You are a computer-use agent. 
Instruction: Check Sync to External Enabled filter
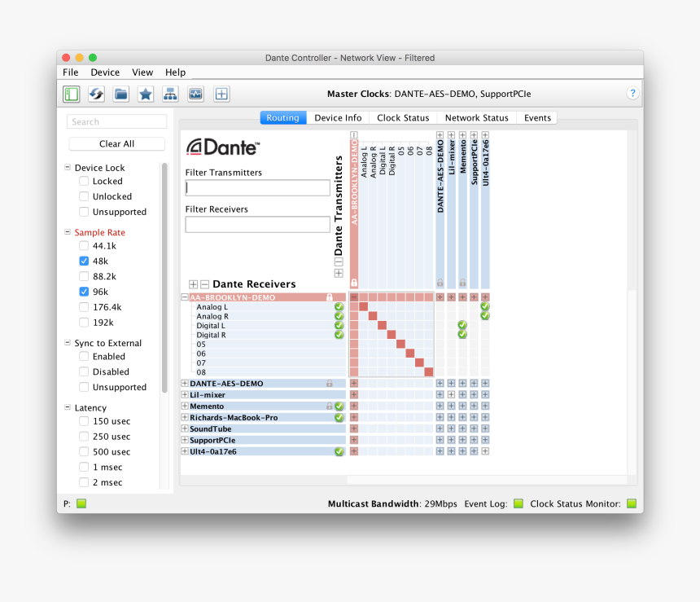[x=84, y=356]
